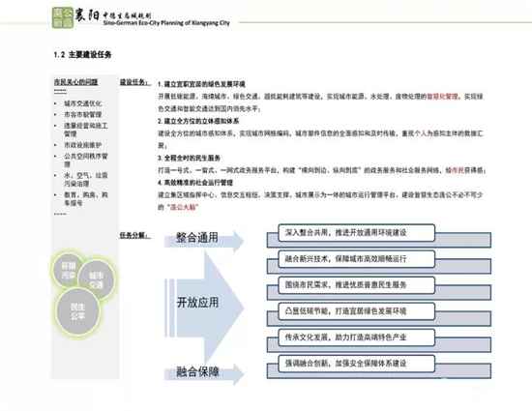Select the bullet '违章经营和施工管理'
Image resolution: width=532 pixels, height=411 pixels.
(85, 130)
